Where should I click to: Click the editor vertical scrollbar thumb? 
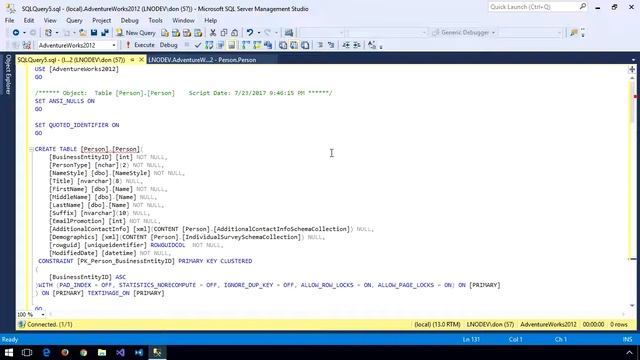tap(632, 101)
